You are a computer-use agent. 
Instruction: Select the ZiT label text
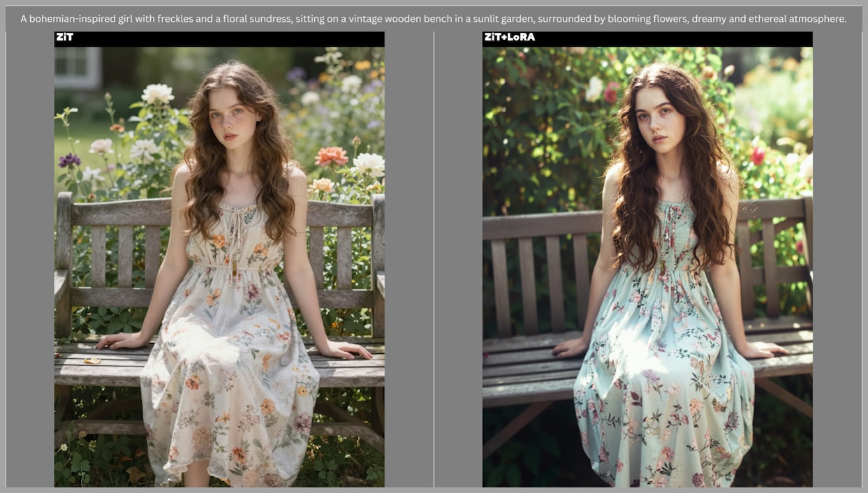(x=64, y=37)
